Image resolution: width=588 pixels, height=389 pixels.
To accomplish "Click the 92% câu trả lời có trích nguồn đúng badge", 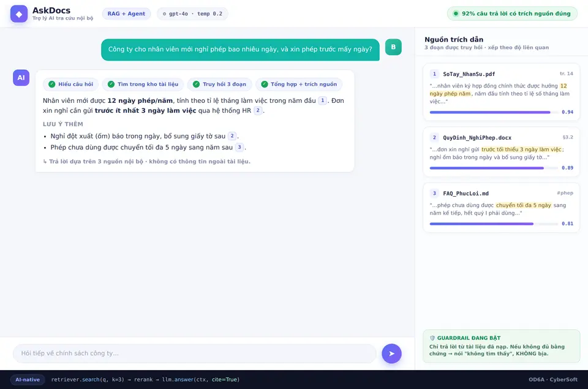I will click(512, 13).
